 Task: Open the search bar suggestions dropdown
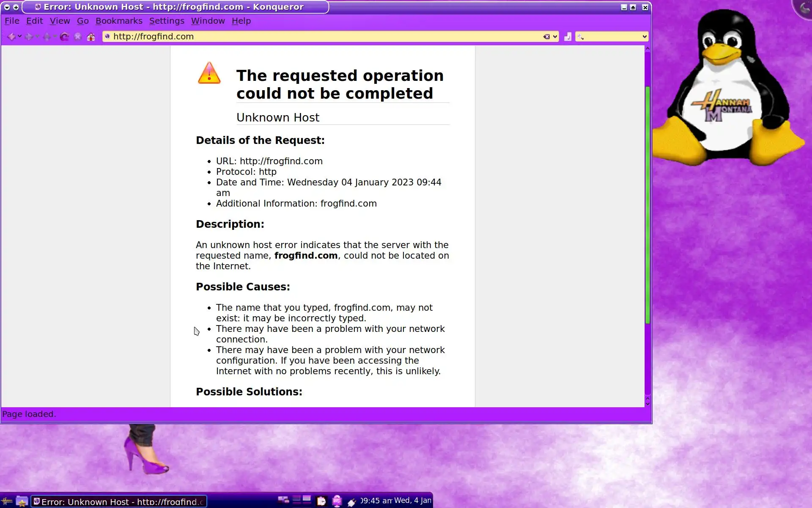[x=644, y=37]
